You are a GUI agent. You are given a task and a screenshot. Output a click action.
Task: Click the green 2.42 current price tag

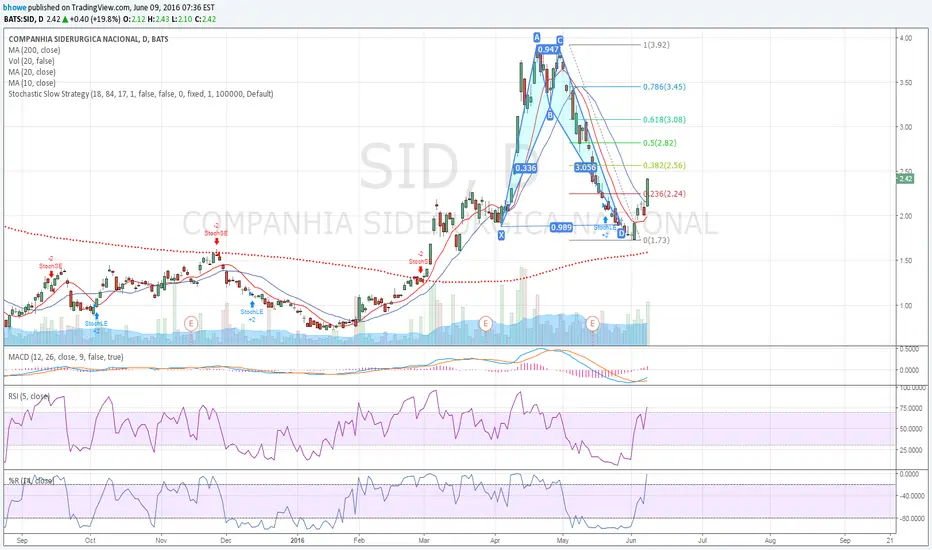coord(906,178)
